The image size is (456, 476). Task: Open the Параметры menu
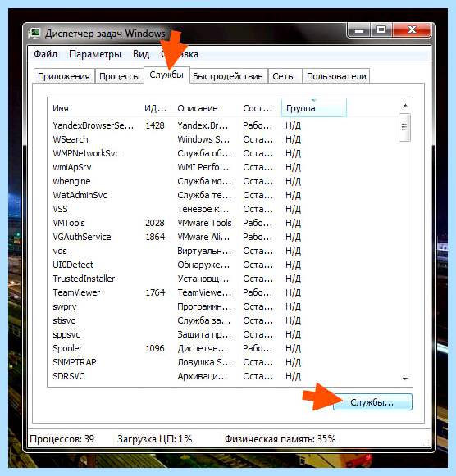95,54
